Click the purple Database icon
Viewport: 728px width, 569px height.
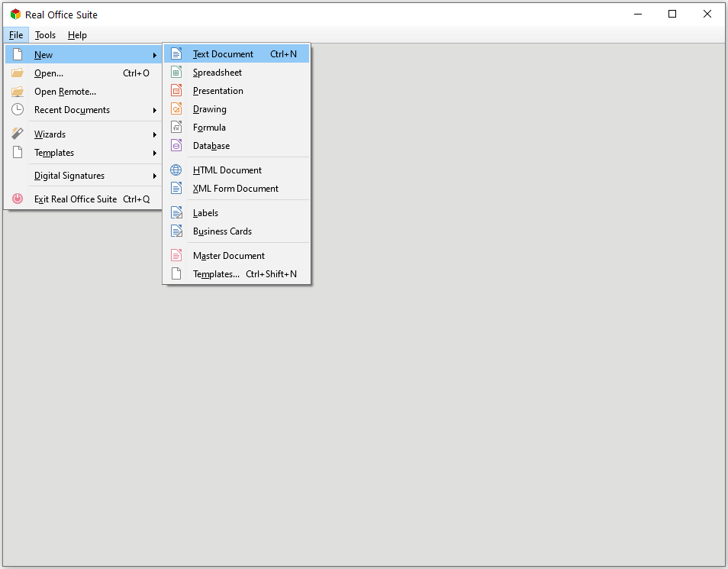pos(176,146)
